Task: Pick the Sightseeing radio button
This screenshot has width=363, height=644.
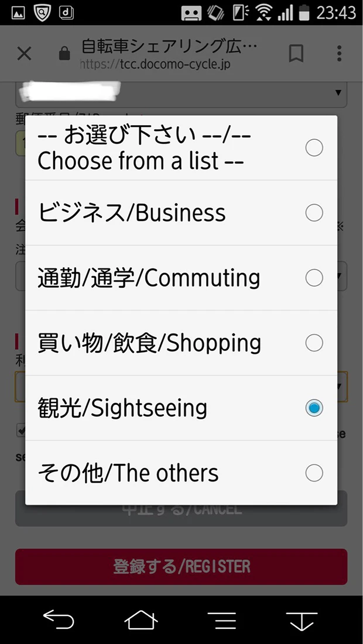Action: (x=314, y=408)
